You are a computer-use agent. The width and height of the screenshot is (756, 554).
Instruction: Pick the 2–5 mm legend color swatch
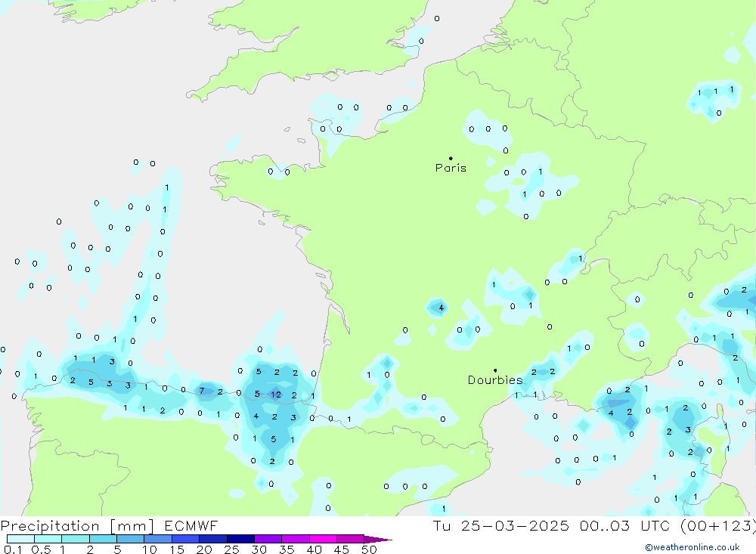click(x=103, y=539)
